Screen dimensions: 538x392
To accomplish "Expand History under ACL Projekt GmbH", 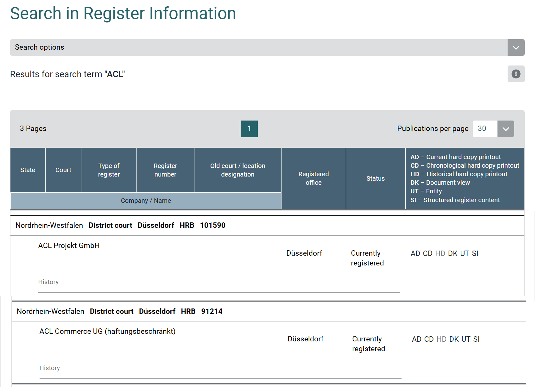I will click(x=48, y=282).
